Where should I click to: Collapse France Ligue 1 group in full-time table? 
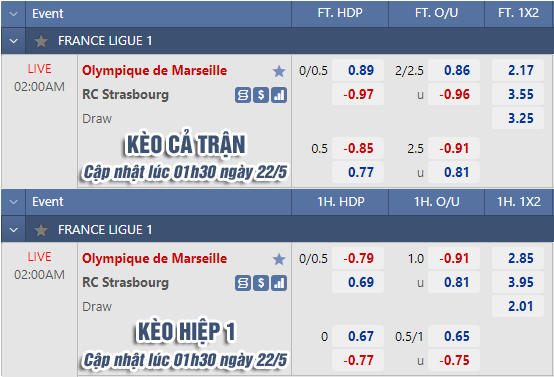[13, 41]
